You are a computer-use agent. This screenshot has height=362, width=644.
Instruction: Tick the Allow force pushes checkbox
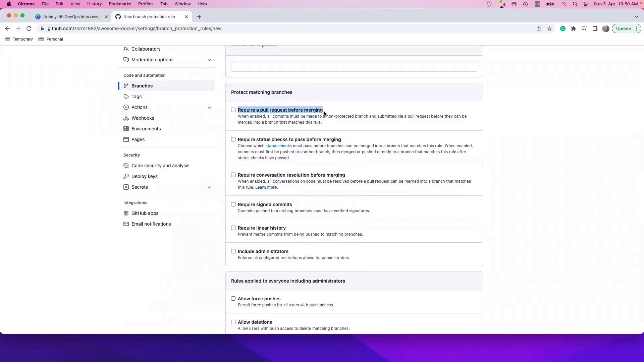tap(233, 299)
